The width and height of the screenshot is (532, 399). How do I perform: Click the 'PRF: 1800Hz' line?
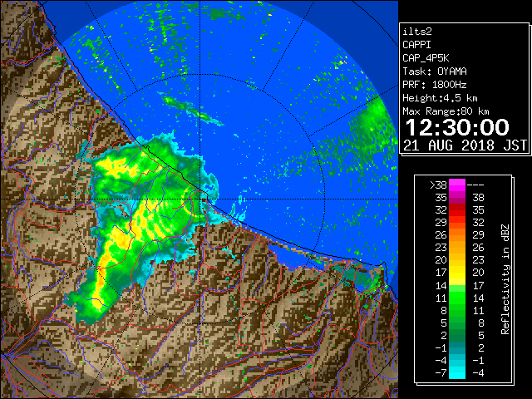point(435,85)
